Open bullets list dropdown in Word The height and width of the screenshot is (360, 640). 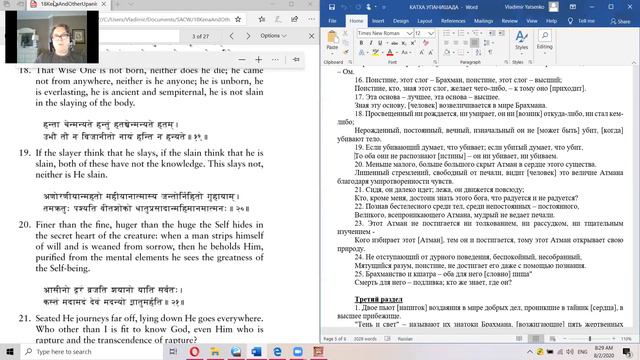point(454,33)
